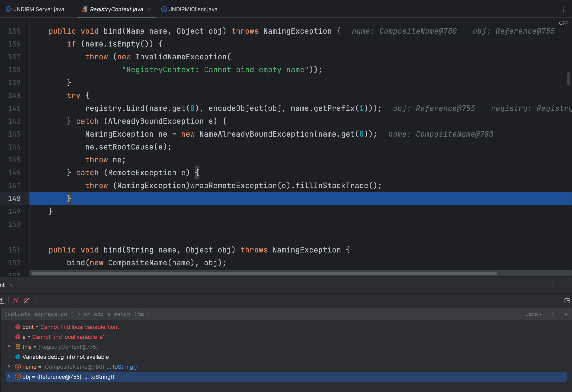572x392 pixels.
Task: Click 'Variables debug info not available' text
Action: [65, 357]
